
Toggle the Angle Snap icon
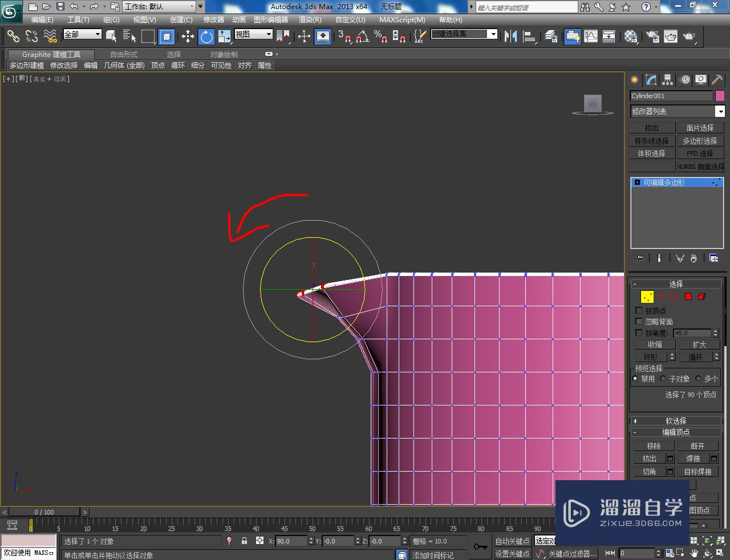pyautogui.click(x=362, y=36)
